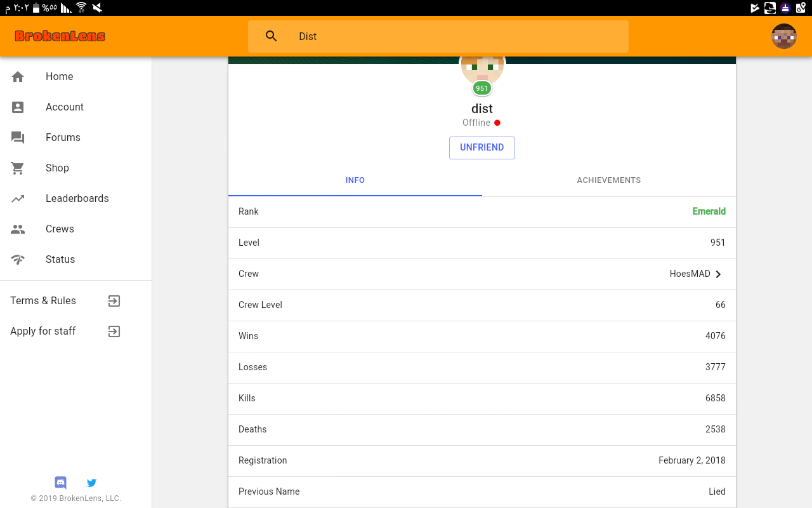Click the Previous Name row label

(269, 491)
